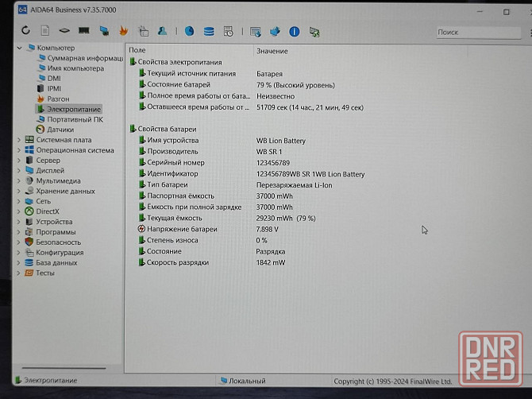Click the user silhouette toolbar icon

pyautogui.click(x=163, y=31)
